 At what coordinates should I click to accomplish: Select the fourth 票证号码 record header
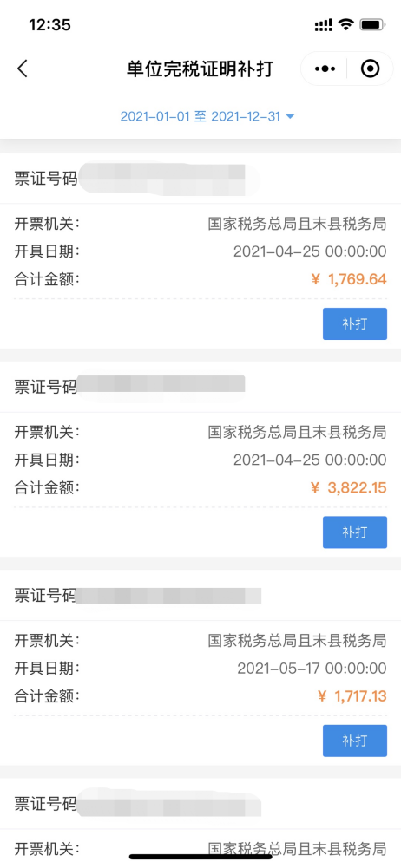[200, 803]
